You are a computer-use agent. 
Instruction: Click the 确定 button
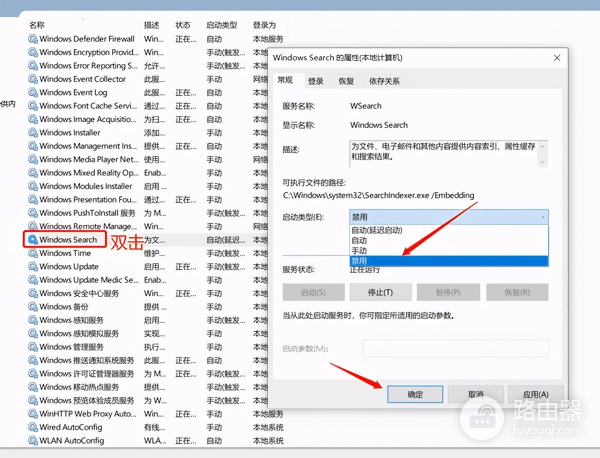click(x=415, y=394)
